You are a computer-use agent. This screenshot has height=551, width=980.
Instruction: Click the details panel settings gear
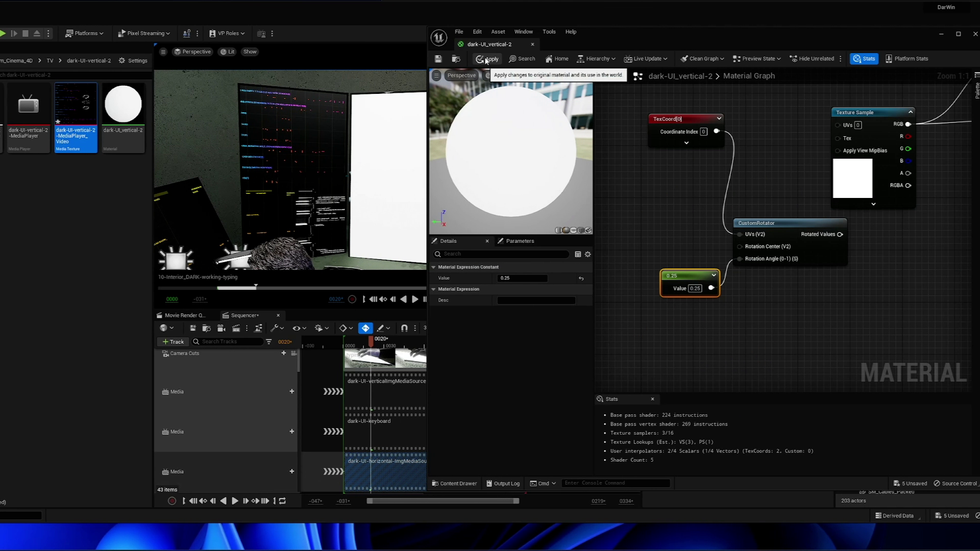click(588, 254)
